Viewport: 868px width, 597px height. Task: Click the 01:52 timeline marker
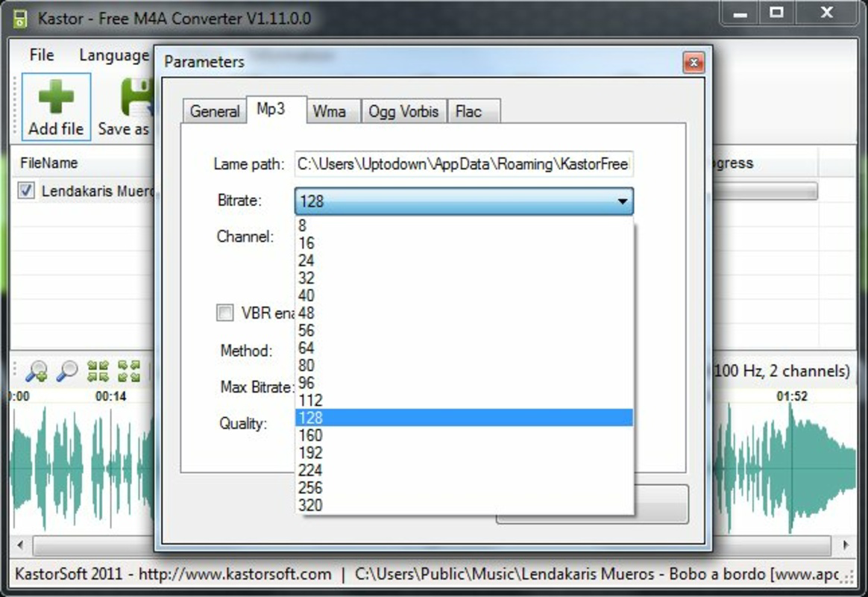(792, 396)
